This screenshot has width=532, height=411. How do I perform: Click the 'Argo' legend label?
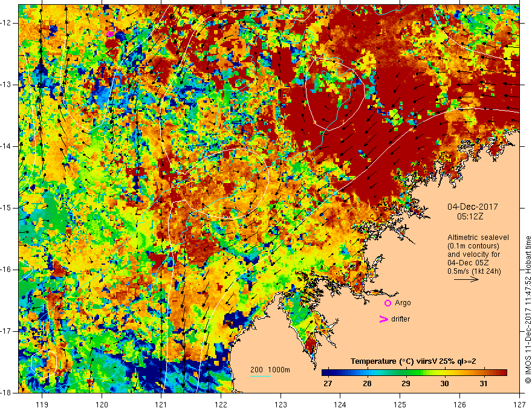click(x=403, y=303)
